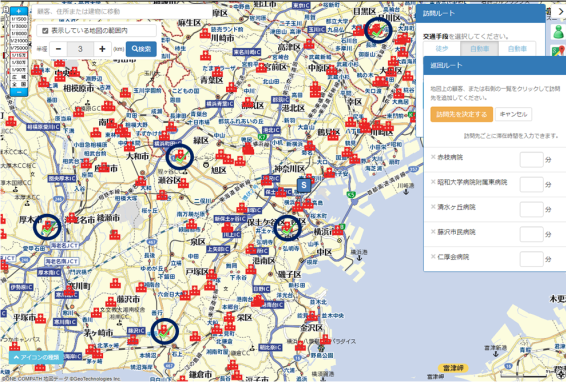Zoom out with the map scale minus button
This screenshot has width=567, height=382.
point(19,92)
